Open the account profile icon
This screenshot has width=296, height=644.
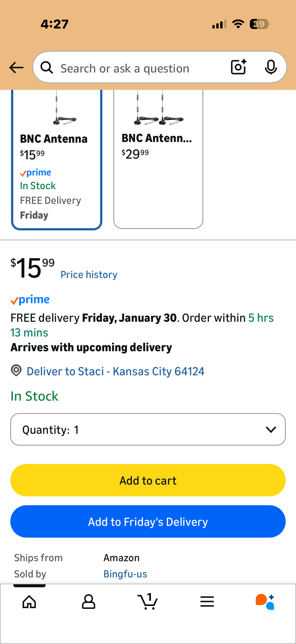pos(88,601)
